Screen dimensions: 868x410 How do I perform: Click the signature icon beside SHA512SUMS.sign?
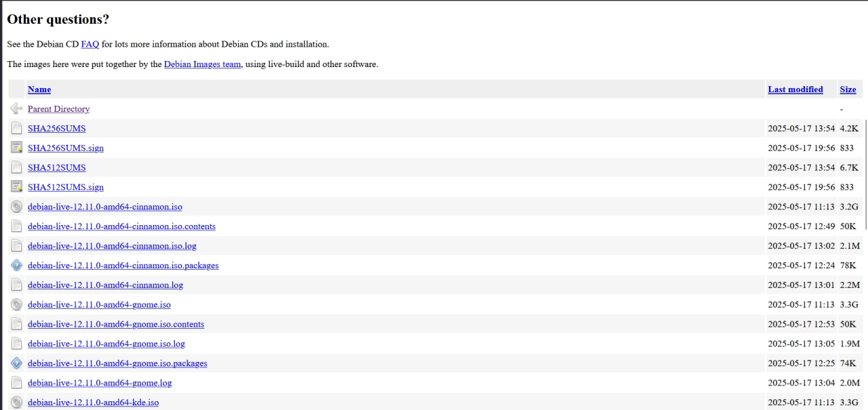click(x=16, y=187)
